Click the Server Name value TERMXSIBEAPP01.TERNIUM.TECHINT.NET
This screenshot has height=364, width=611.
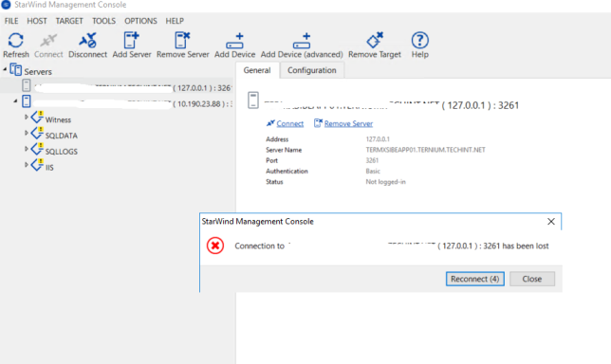tap(425, 150)
